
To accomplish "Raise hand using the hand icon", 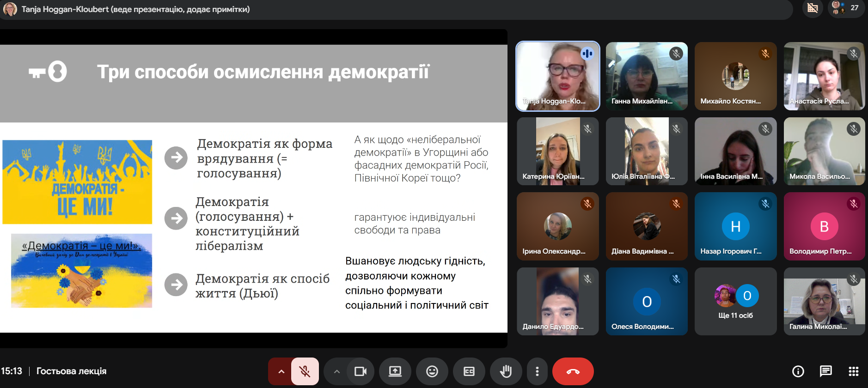I will (x=506, y=371).
